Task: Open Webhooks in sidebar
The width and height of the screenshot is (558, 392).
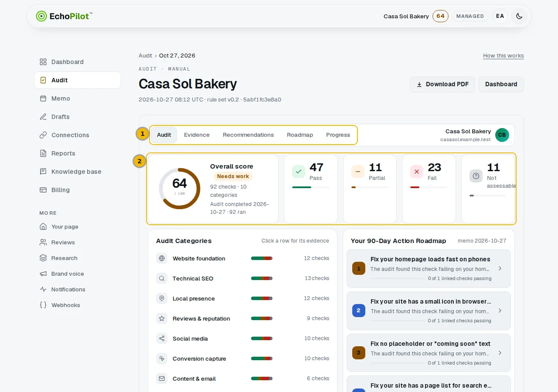Action: point(78,305)
